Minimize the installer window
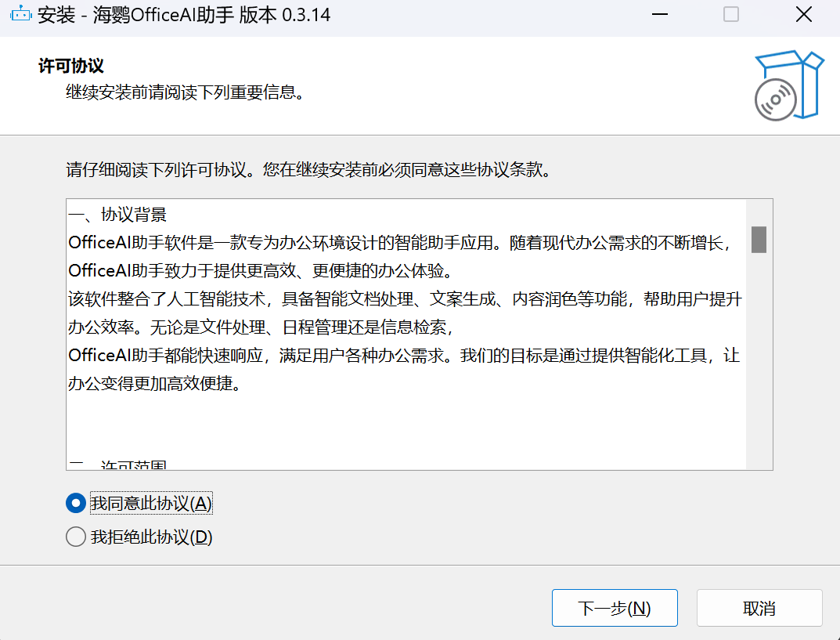This screenshot has width=840, height=640. coord(659,14)
